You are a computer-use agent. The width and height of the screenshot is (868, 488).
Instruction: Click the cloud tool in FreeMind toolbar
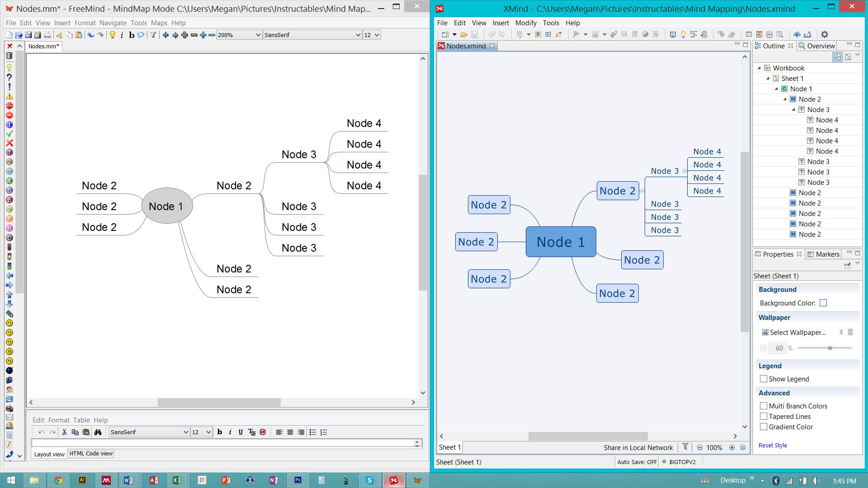click(141, 35)
